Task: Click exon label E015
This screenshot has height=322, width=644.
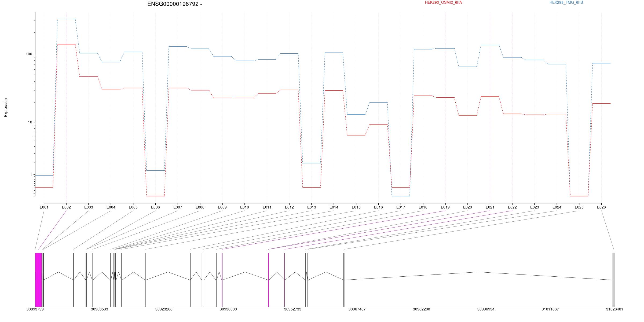Action: click(356, 207)
